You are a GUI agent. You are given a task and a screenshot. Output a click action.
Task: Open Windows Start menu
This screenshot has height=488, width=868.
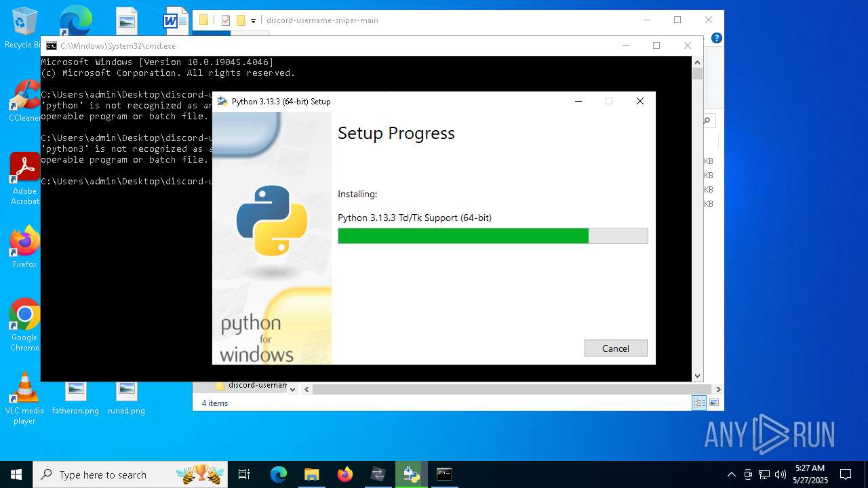click(16, 474)
